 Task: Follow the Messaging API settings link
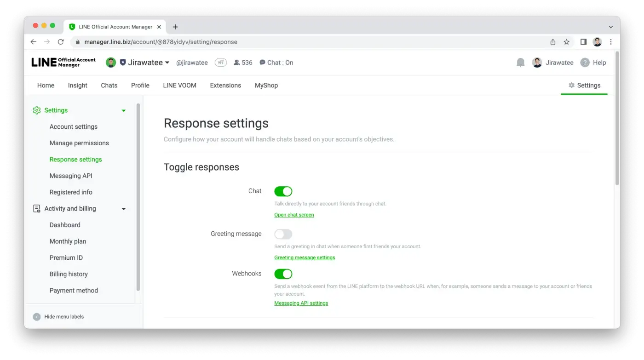click(x=301, y=303)
